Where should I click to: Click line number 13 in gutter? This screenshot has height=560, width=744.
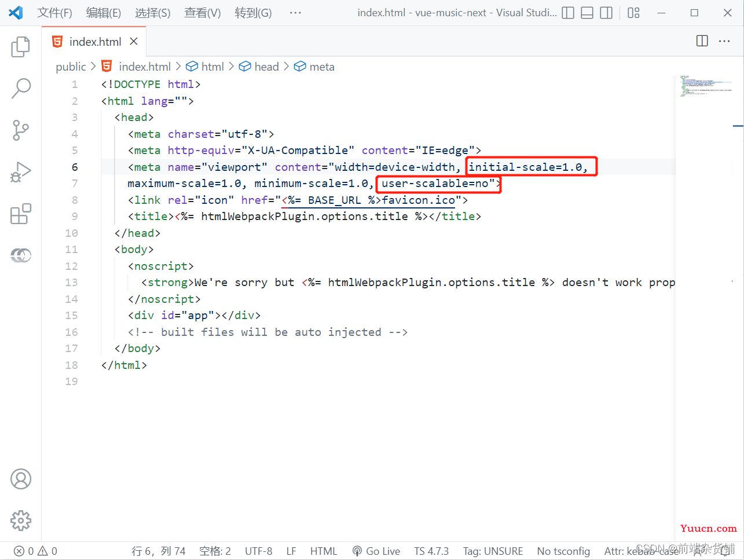[x=71, y=282]
